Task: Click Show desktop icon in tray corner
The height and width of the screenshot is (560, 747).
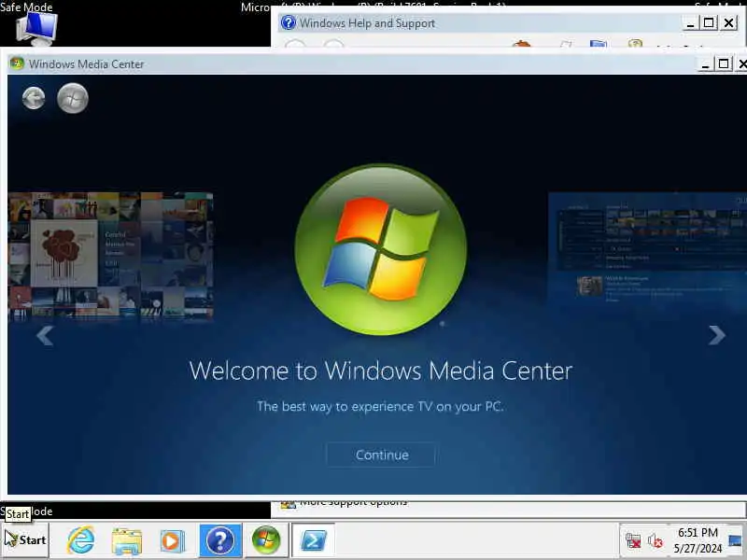Action: [735, 540]
